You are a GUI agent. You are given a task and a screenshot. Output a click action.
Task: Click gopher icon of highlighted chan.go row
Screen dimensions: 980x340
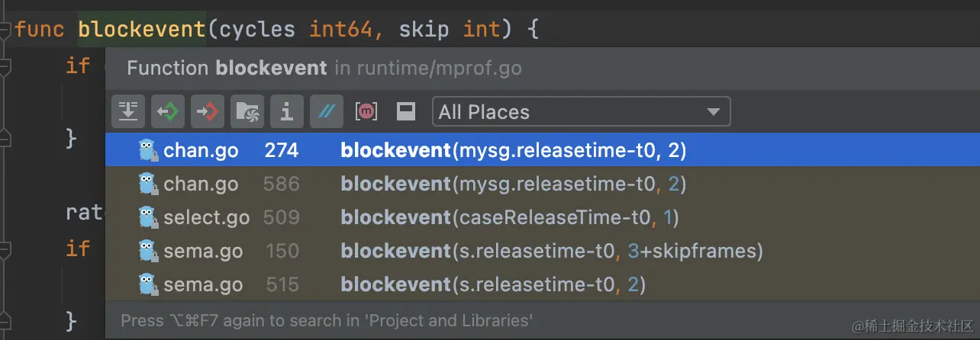coord(148,151)
